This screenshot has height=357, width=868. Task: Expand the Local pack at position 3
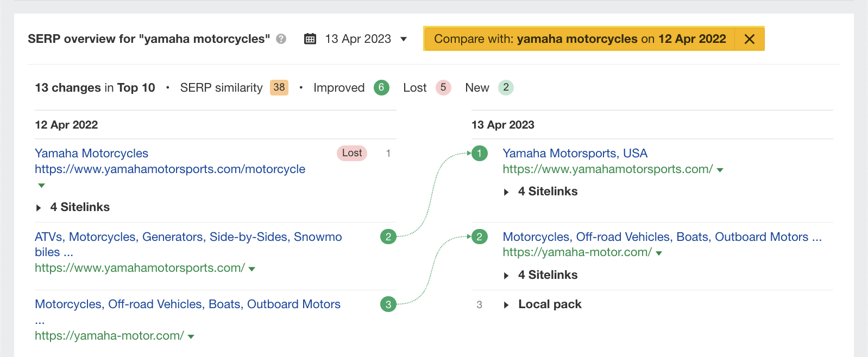(x=550, y=304)
